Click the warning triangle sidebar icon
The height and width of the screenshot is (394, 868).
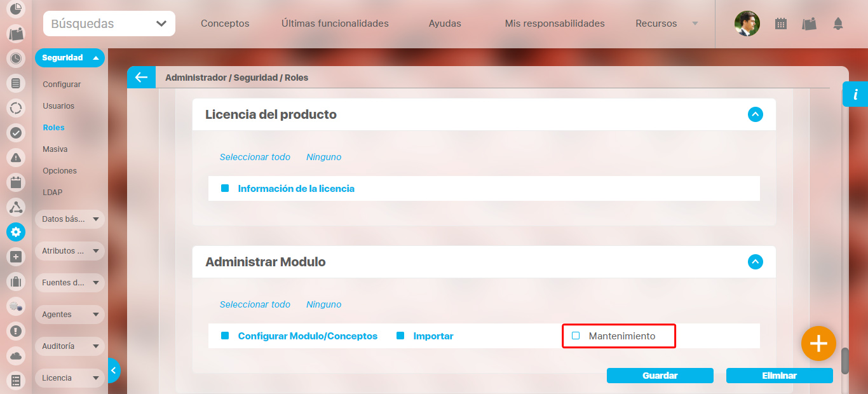(x=16, y=158)
